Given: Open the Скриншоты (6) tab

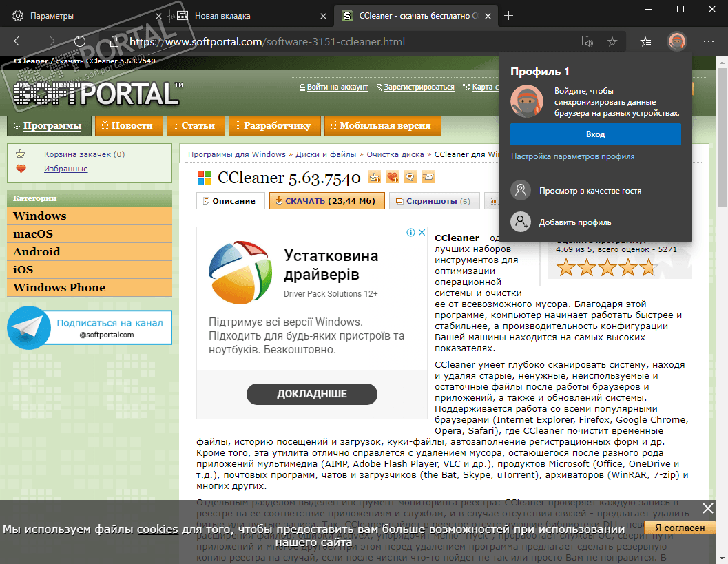Looking at the screenshot, I should 434,201.
